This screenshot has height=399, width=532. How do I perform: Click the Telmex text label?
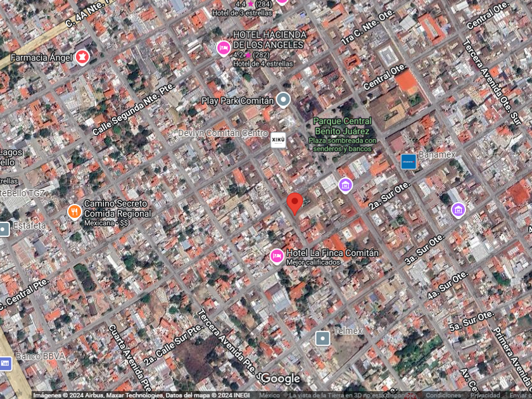[348, 331]
